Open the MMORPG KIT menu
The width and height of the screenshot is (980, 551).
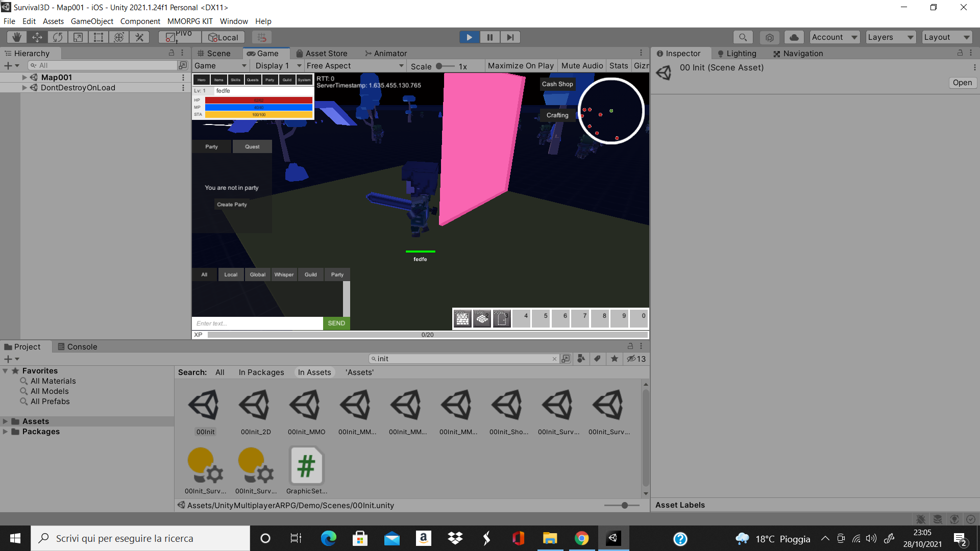(x=190, y=21)
